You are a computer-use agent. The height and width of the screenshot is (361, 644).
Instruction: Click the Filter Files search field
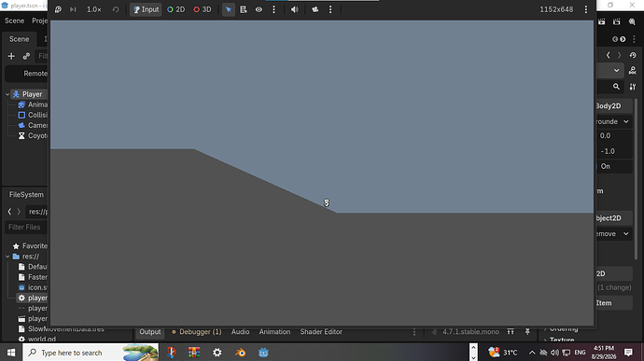pyautogui.click(x=27, y=227)
